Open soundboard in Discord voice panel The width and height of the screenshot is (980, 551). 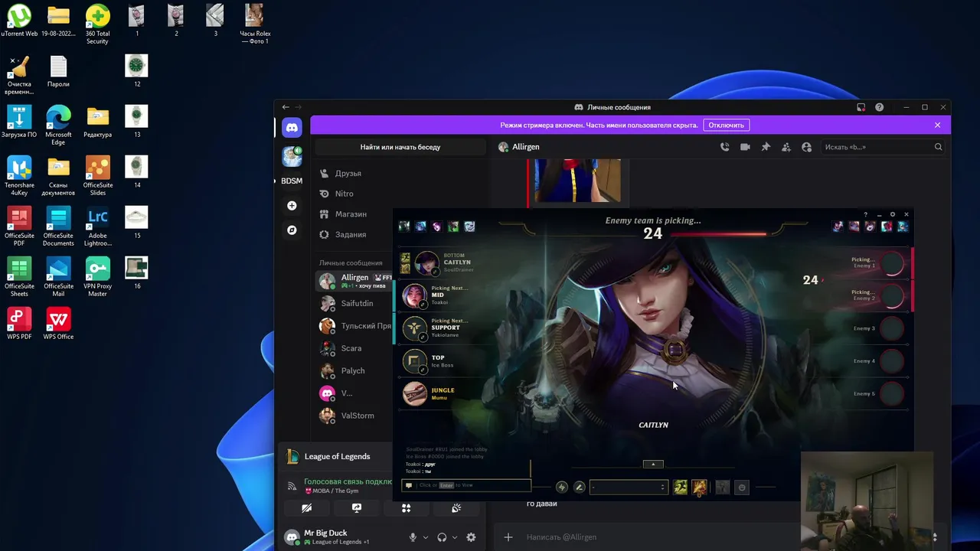pos(456,508)
